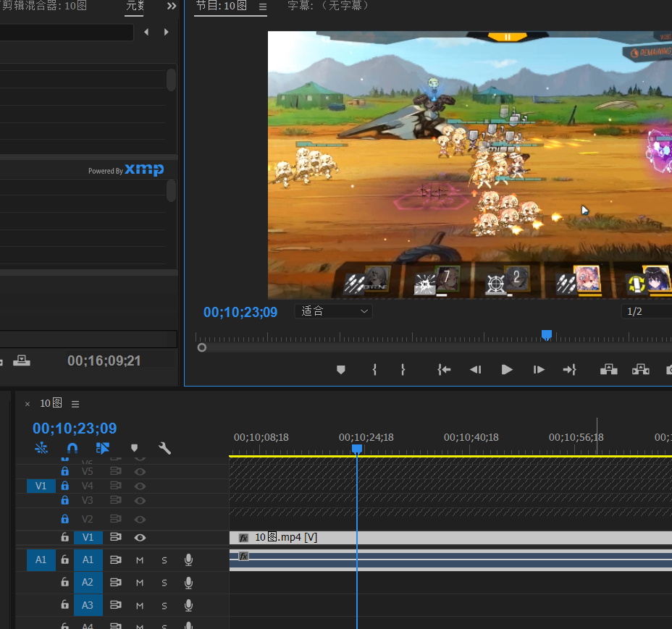The width and height of the screenshot is (672, 629).
Task: Jump to In point in Program monitor
Action: tap(444, 369)
